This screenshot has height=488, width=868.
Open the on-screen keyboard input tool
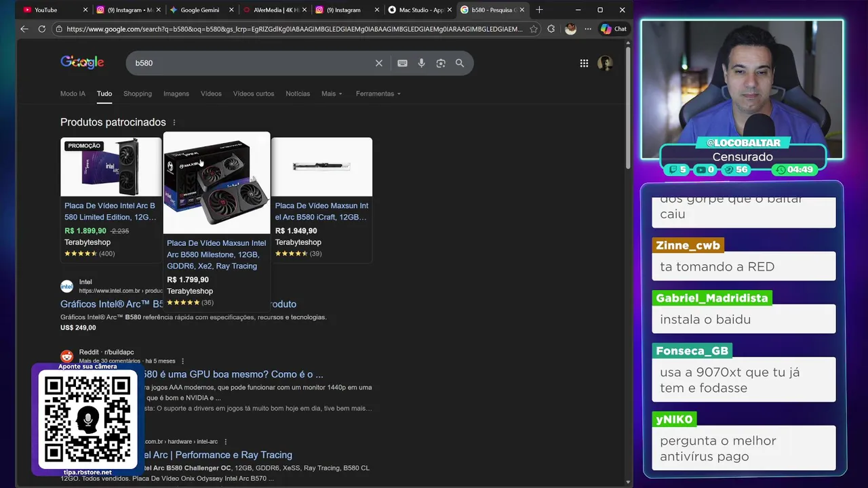point(402,63)
